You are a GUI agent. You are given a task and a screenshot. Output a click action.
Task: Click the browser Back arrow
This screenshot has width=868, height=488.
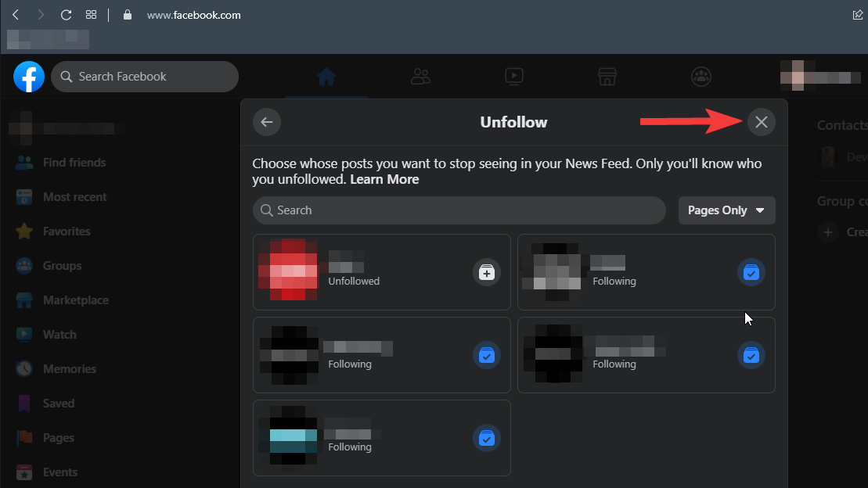click(16, 15)
